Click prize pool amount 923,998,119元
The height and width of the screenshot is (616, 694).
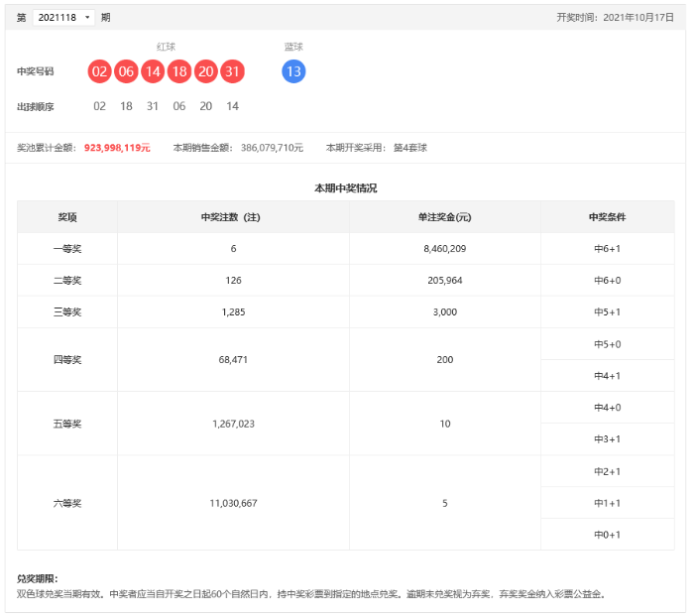(x=117, y=148)
